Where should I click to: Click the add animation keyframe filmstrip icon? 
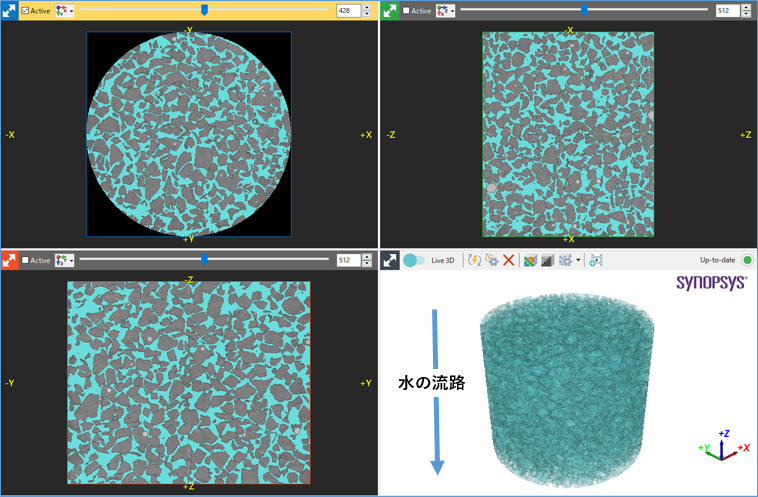[596, 260]
